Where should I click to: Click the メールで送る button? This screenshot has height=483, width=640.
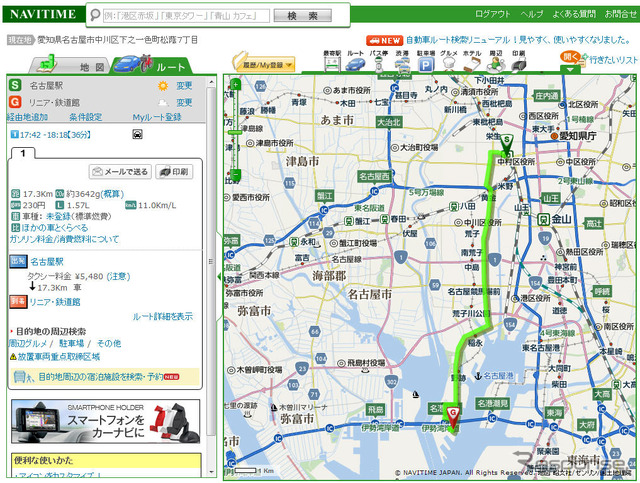[x=120, y=171]
